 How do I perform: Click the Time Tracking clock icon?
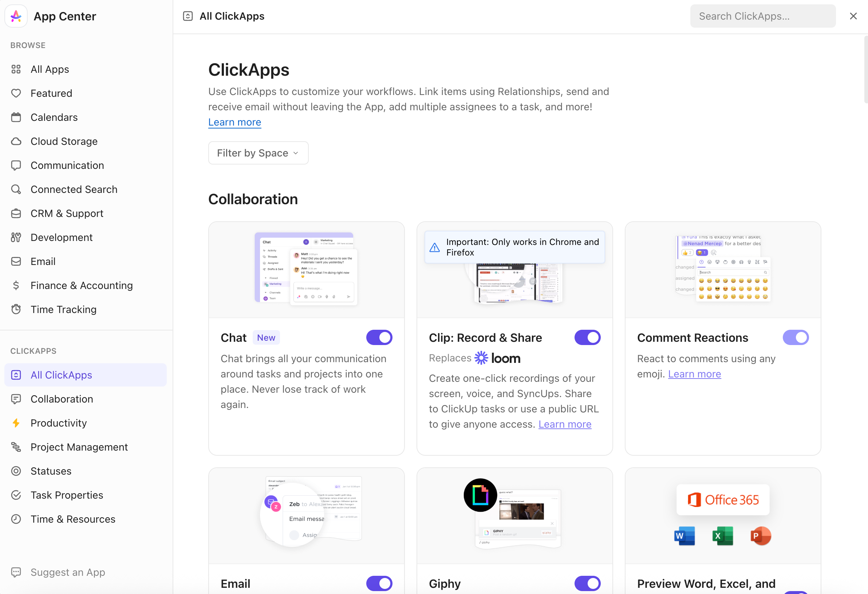coord(16,309)
